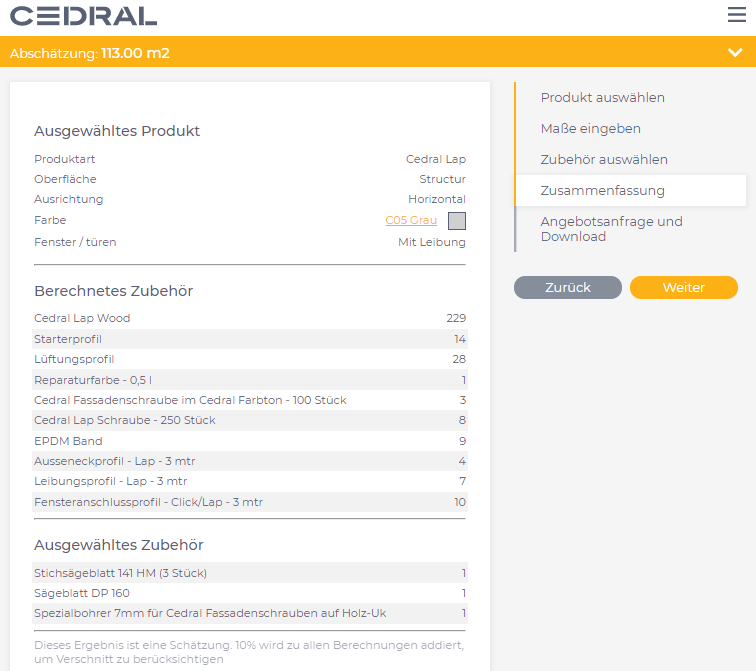Click the grey C05 color swatch

tap(456, 221)
